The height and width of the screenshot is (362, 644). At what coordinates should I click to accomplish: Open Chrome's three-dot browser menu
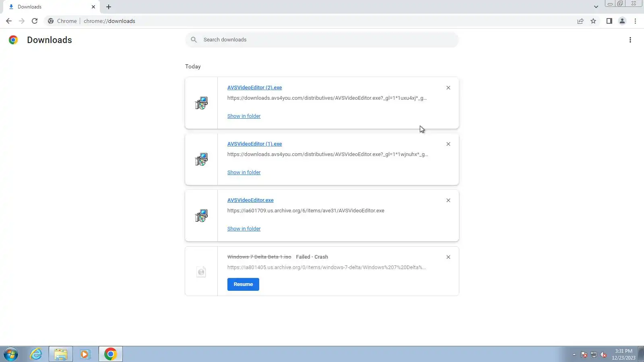tap(636, 21)
